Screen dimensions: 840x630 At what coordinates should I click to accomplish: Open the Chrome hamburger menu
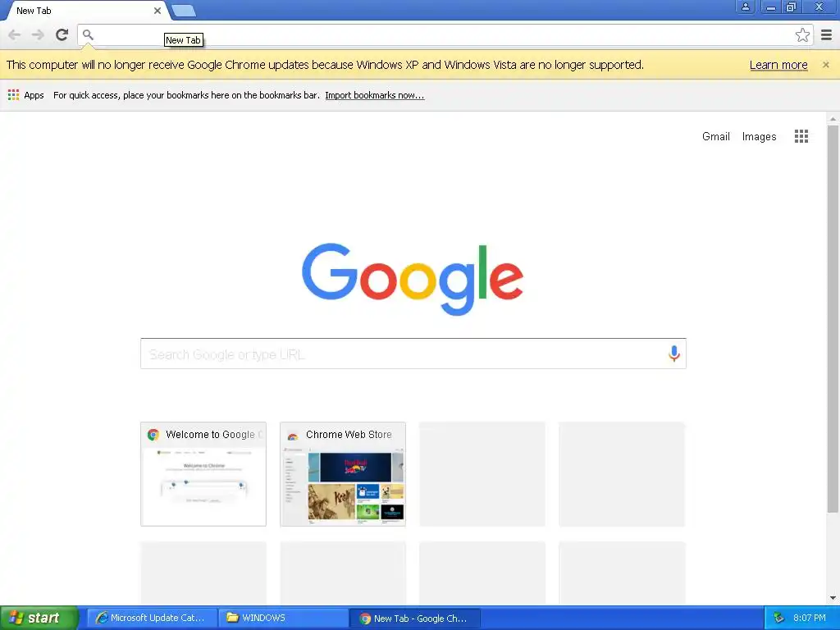(826, 34)
